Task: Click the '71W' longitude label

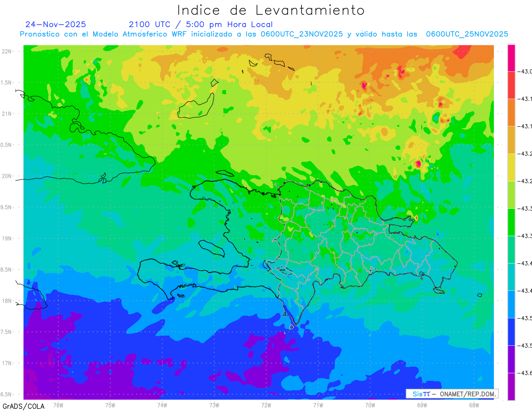Action: point(318,405)
